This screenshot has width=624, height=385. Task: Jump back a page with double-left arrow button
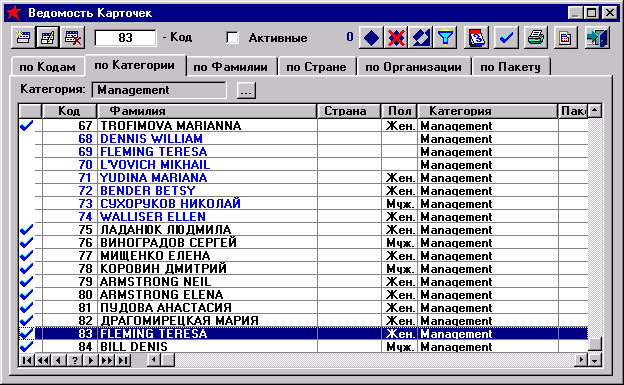43,360
